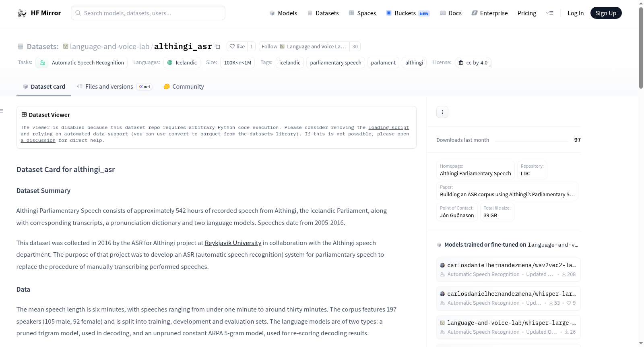Select the parlament tag
The width and height of the screenshot is (644, 347).
(x=383, y=62)
